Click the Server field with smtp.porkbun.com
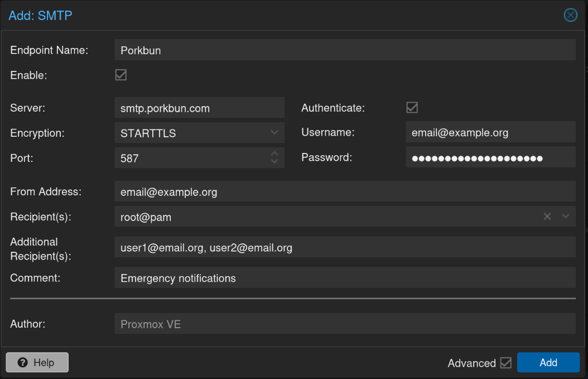The width and height of the screenshot is (588, 379). 200,108
